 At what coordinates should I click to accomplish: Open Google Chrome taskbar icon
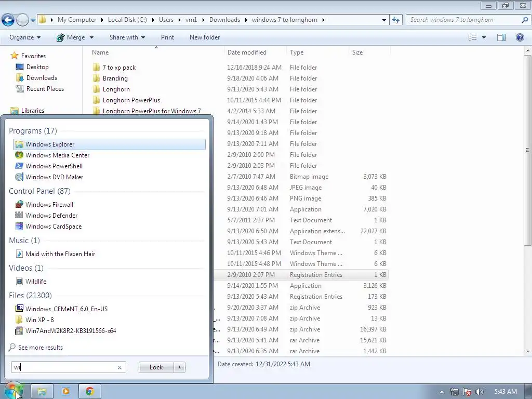(89, 392)
